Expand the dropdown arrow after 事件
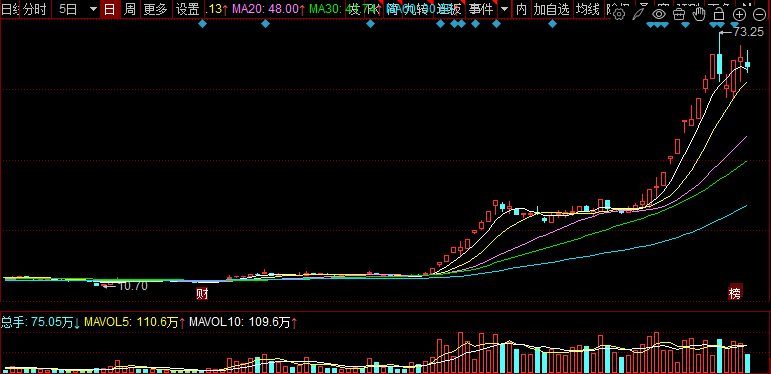Screen dimensions: 771x374 [504, 9]
